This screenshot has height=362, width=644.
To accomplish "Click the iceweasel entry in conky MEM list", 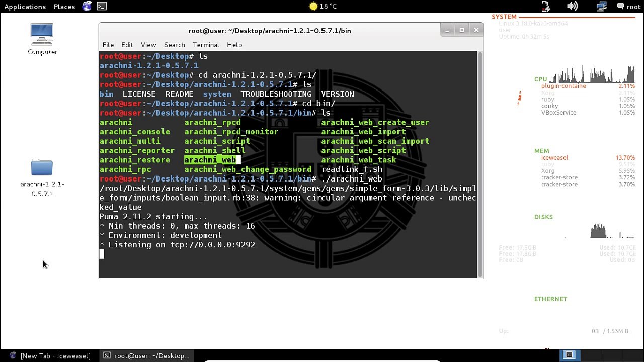I will pos(554,158).
